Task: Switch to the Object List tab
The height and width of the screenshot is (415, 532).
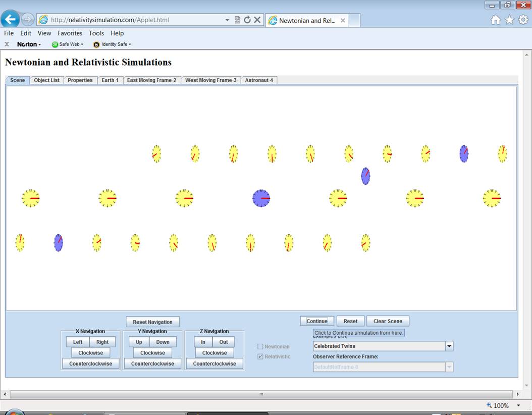Action: (x=47, y=80)
